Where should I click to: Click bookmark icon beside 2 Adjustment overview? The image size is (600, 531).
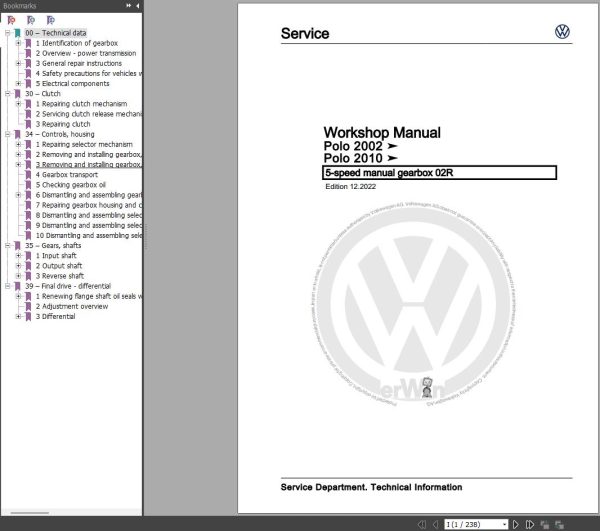pyautogui.click(x=28, y=306)
